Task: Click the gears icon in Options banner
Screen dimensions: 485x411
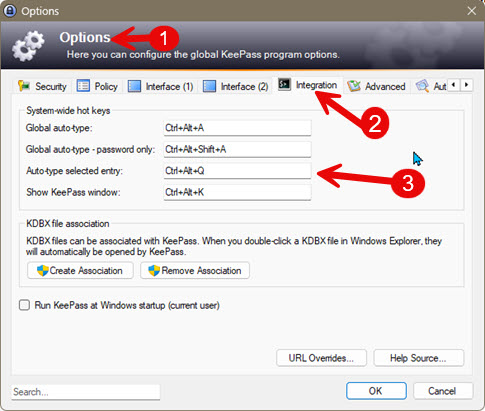Action: click(28, 46)
